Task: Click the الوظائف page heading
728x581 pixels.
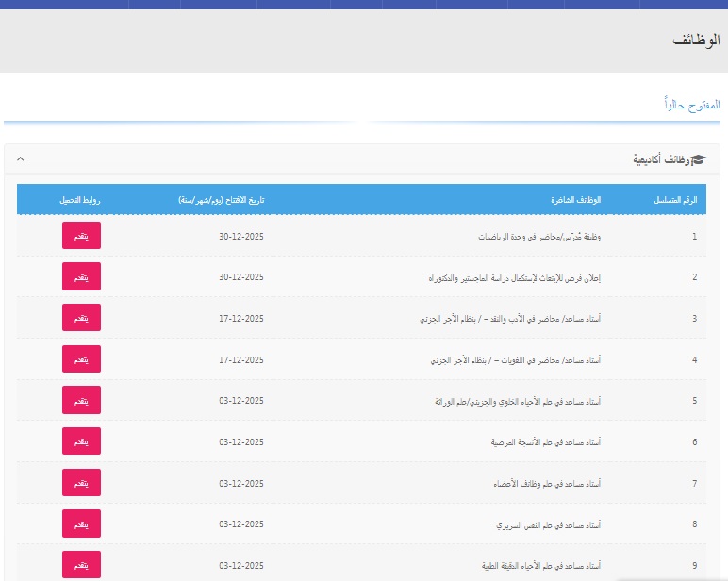Action: (698, 41)
